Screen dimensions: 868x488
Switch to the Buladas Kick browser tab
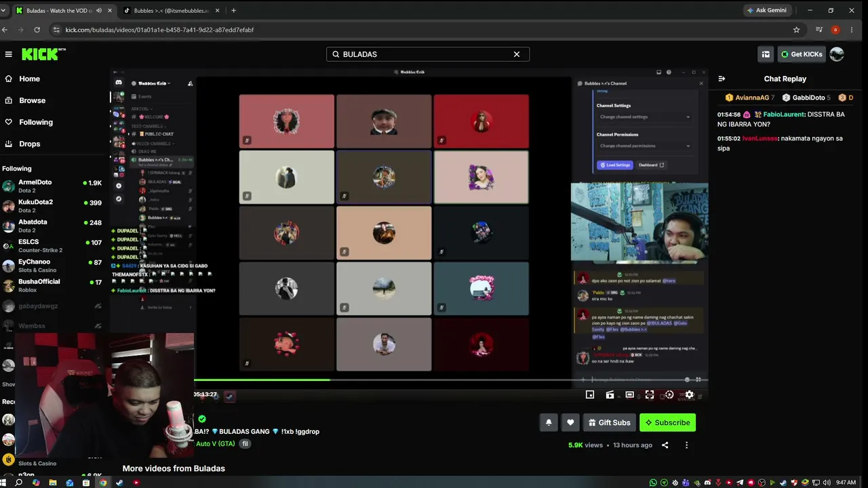[x=64, y=11]
